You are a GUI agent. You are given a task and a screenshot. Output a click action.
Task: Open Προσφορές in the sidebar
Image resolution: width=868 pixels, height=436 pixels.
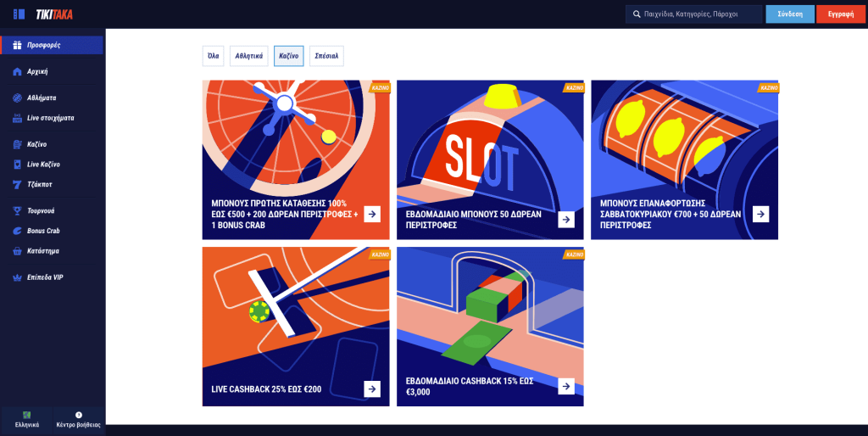[x=52, y=45]
